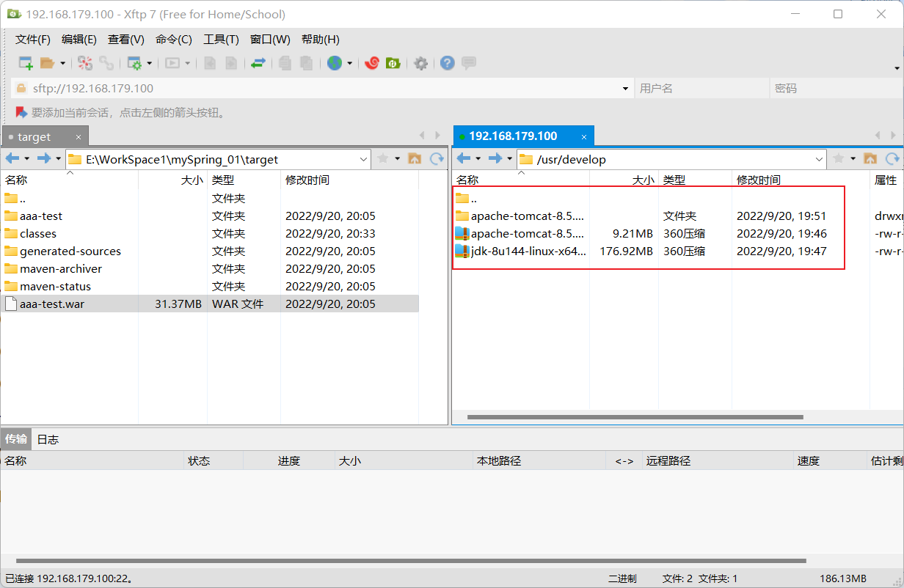The height and width of the screenshot is (588, 904).
Task: Go to home directory in local pane
Action: click(415, 159)
